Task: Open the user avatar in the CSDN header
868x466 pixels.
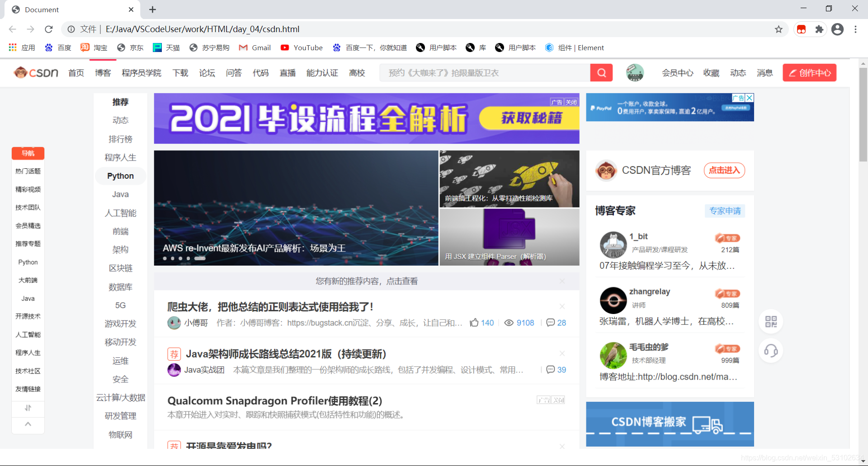Action: point(635,72)
